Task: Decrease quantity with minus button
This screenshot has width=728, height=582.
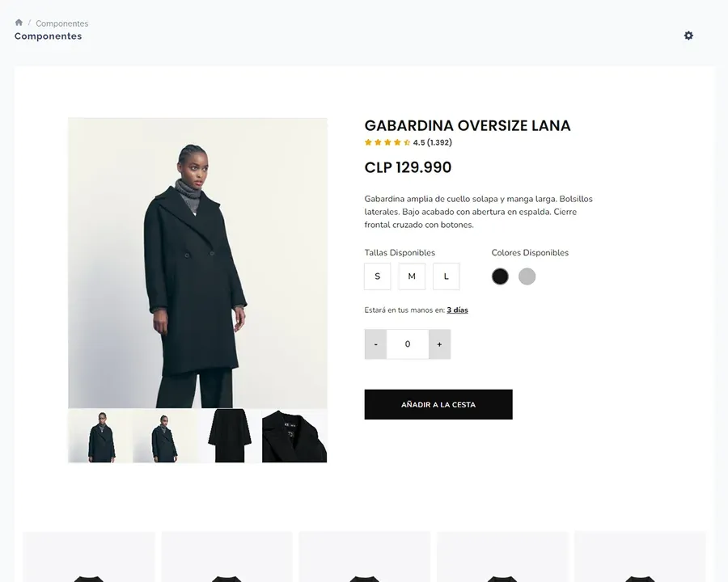Action: [x=375, y=344]
